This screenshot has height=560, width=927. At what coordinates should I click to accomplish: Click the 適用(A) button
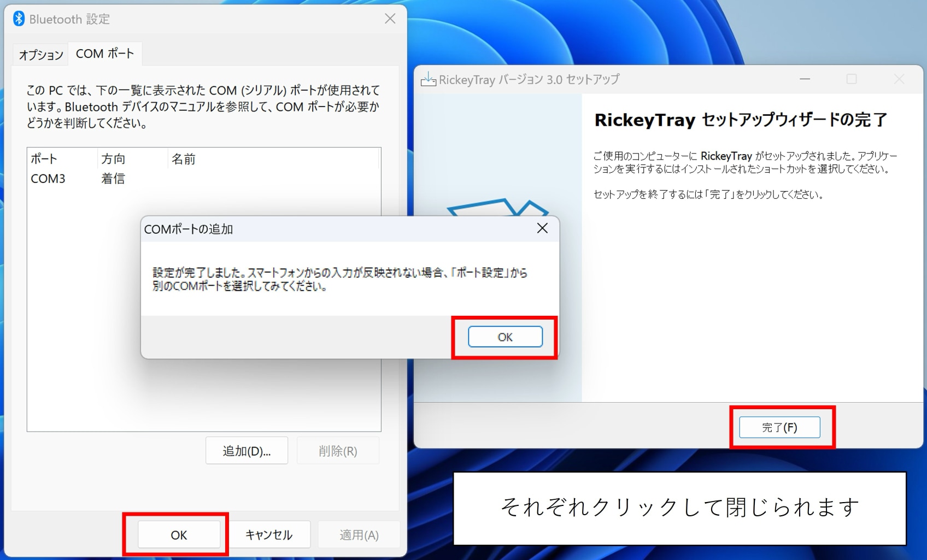(x=359, y=535)
